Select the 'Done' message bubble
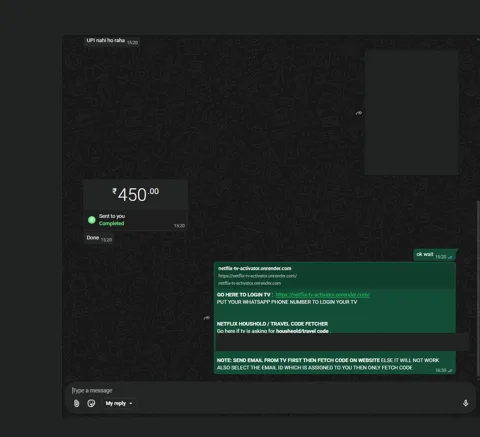Screen dimensions: 480x437 point(99,238)
